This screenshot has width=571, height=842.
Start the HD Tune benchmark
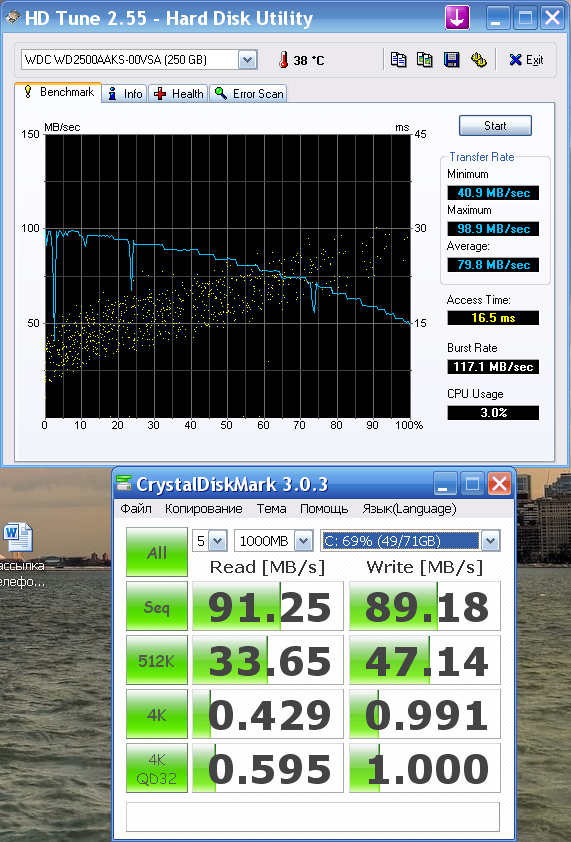pos(495,126)
